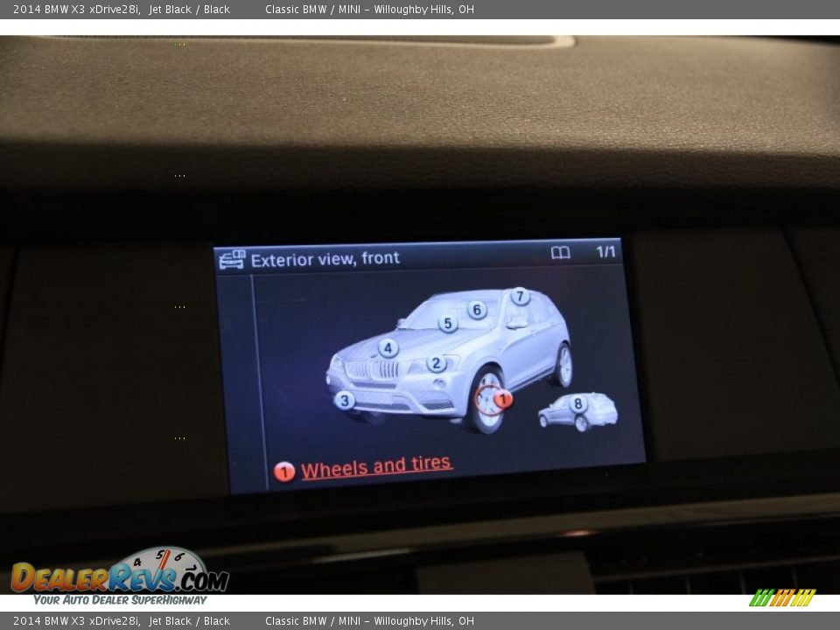Select hotspot 1 on the front wheel
Image resolution: width=840 pixels, height=630 pixels.
click(502, 399)
